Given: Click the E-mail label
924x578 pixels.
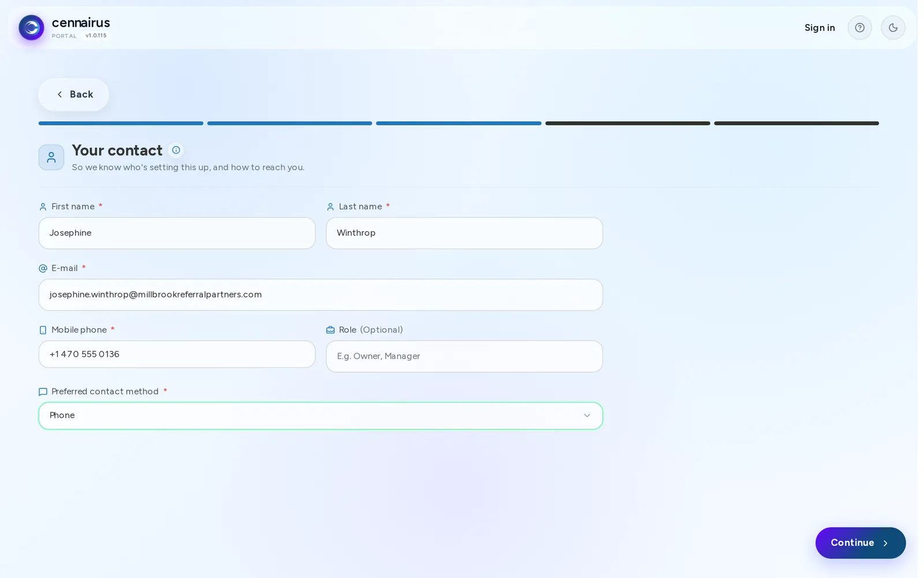Looking at the screenshot, I should (64, 268).
